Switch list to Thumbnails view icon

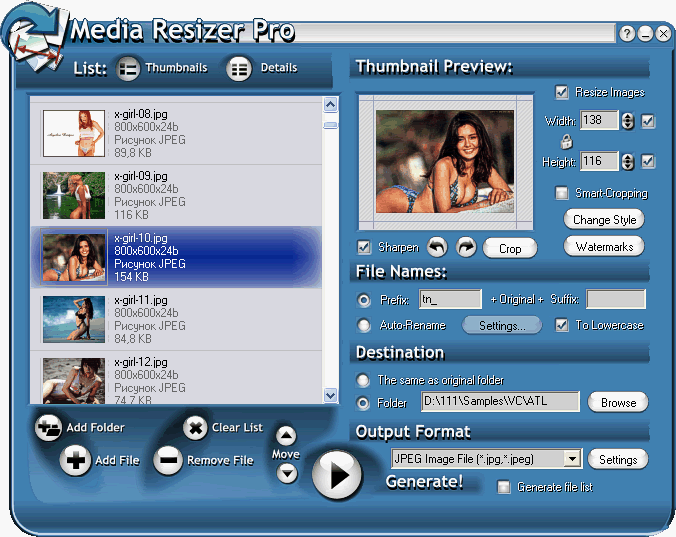[128, 68]
